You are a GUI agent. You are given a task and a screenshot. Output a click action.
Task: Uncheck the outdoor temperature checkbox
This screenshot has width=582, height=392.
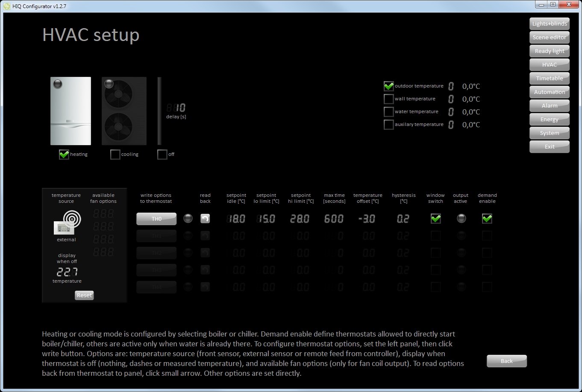[x=388, y=86]
